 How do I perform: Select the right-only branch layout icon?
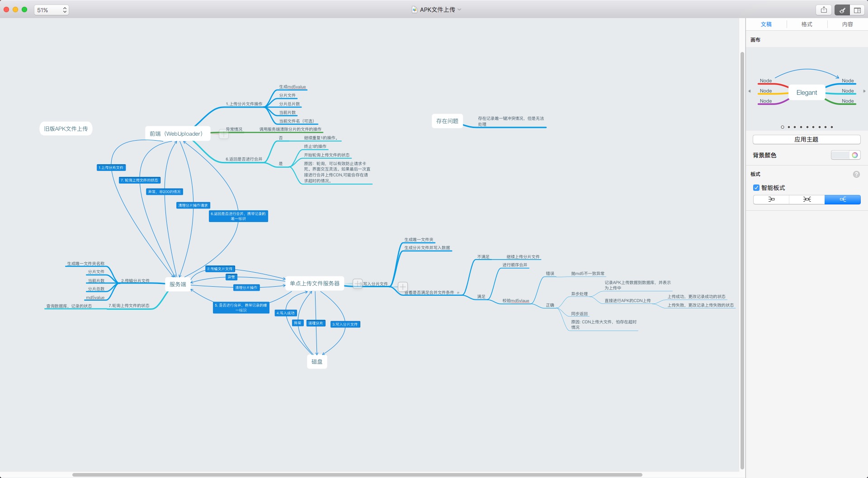(x=842, y=199)
